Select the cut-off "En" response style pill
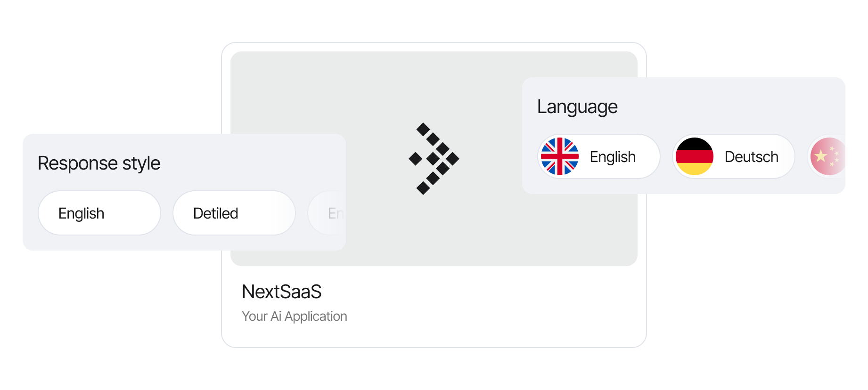 pos(330,213)
